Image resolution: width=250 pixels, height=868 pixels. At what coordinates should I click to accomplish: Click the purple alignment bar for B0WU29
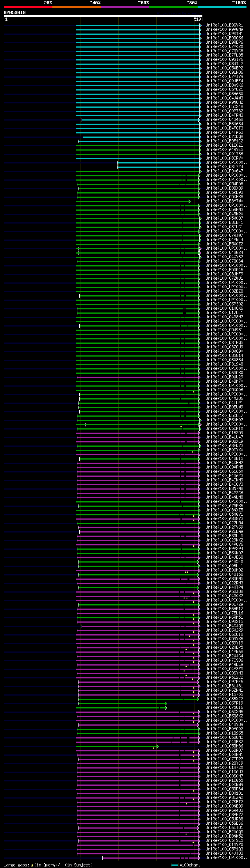click(x=137, y=377)
